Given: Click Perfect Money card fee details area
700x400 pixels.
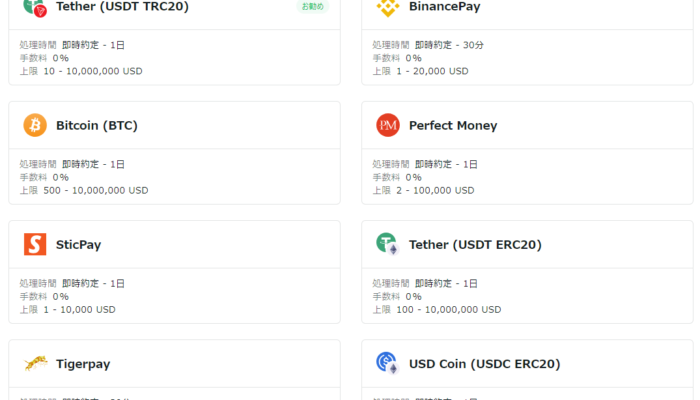Looking at the screenshot, I should pos(397,177).
